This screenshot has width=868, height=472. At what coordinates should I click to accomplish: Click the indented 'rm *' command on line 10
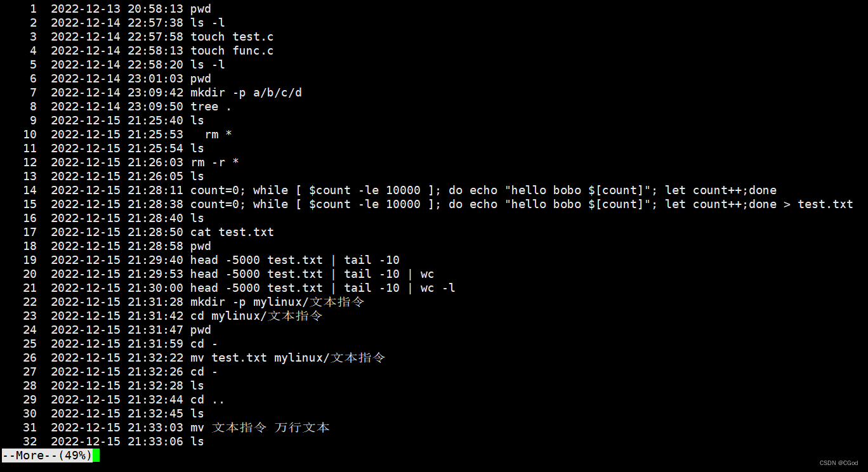218,134
